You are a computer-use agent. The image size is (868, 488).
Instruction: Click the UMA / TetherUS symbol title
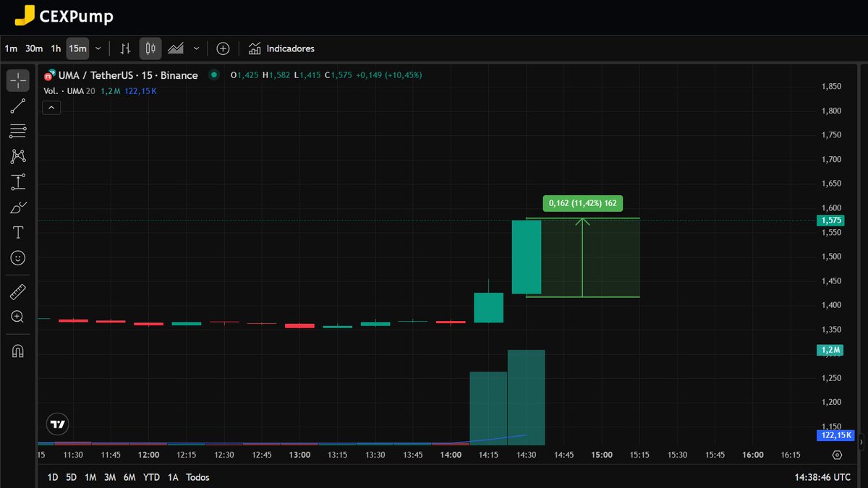click(128, 75)
